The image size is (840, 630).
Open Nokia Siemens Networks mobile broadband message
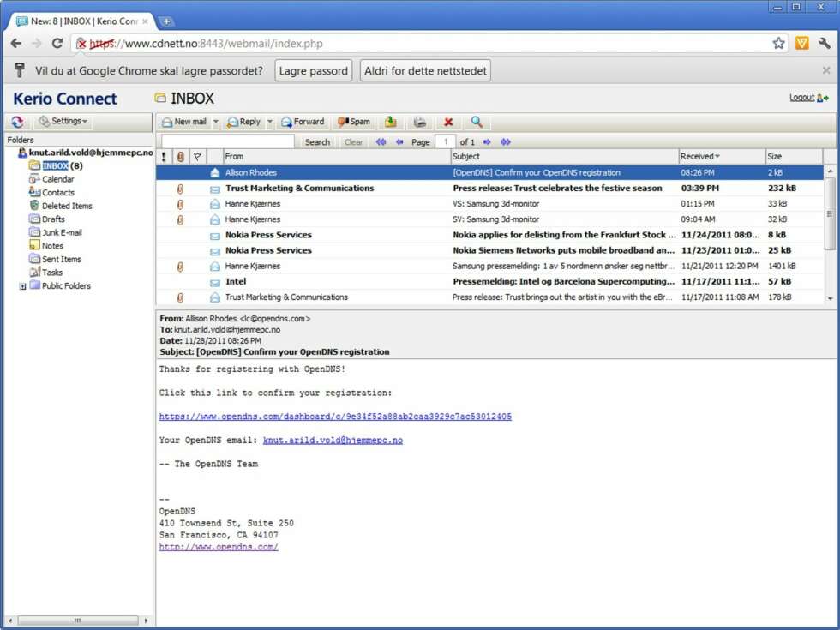[489, 250]
